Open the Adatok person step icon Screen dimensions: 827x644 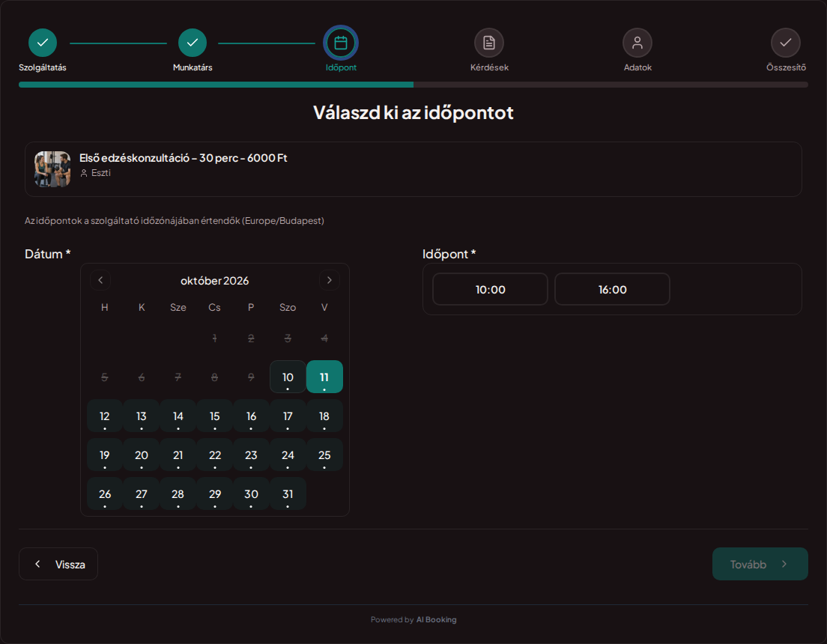(x=637, y=43)
